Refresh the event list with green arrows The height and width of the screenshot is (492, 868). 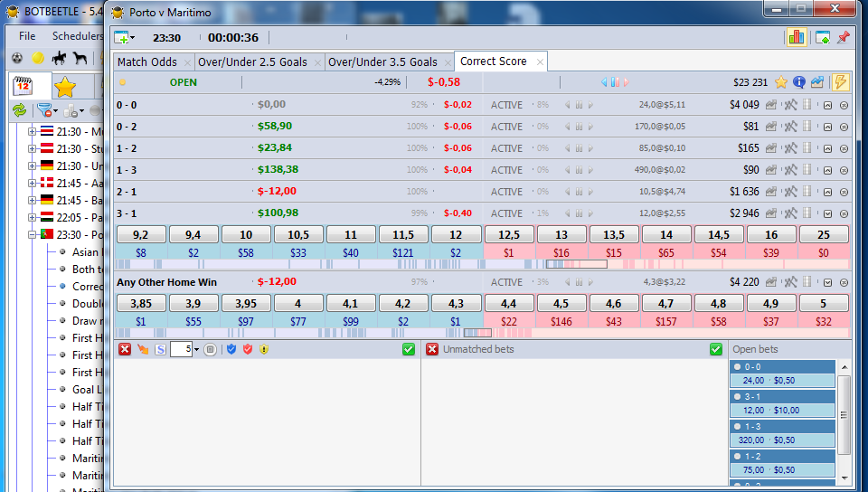[19, 110]
